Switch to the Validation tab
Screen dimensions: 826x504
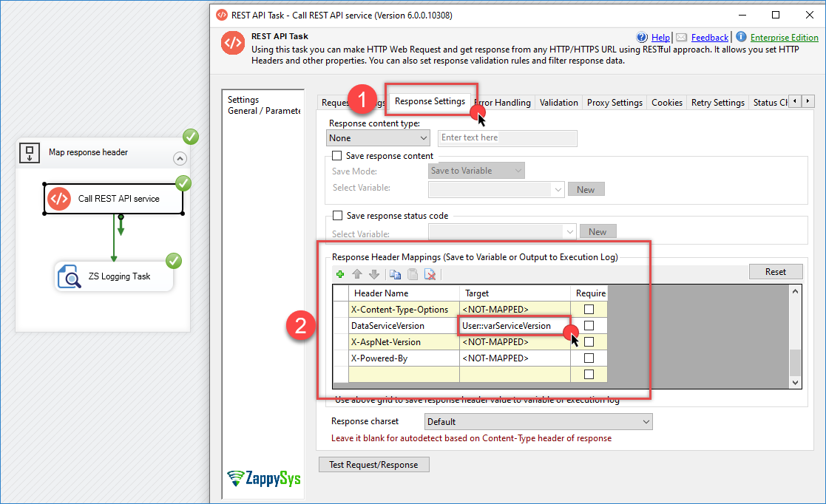(558, 103)
